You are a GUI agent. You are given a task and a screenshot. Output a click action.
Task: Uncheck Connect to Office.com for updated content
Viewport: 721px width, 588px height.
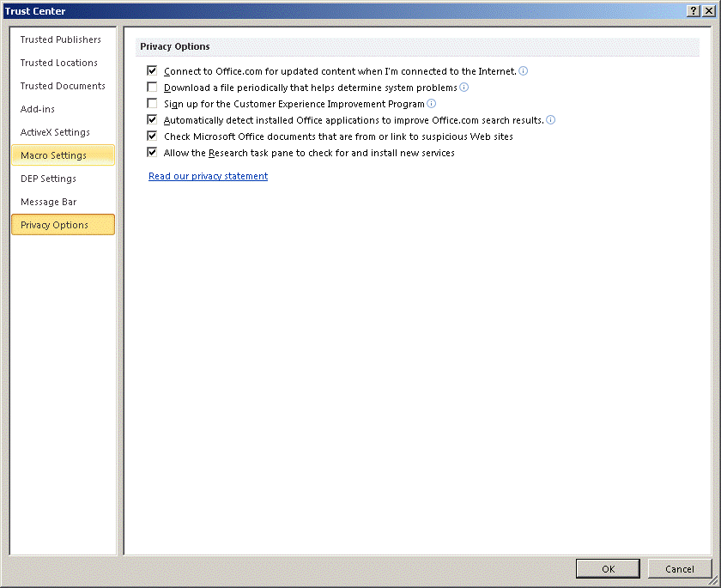tap(153, 71)
